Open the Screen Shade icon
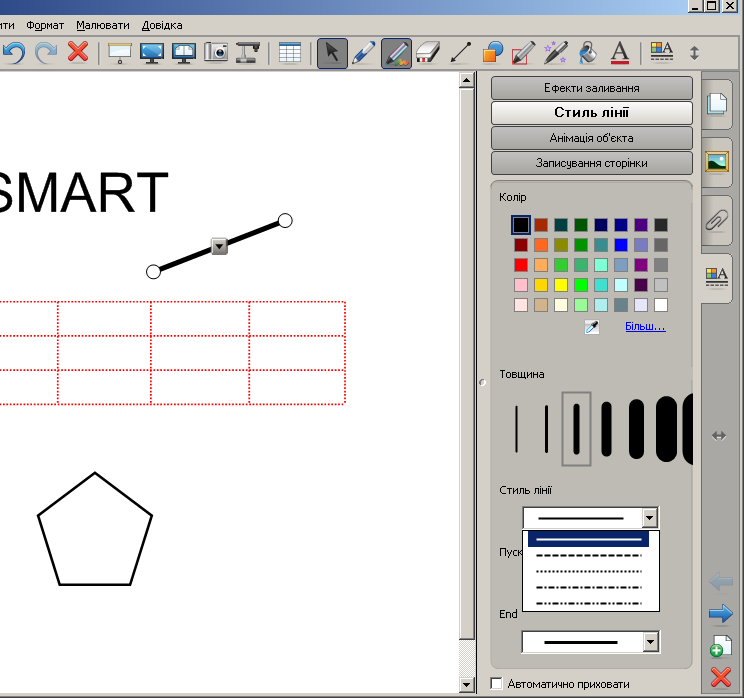Viewport: 744px width, 698px height. [120, 53]
